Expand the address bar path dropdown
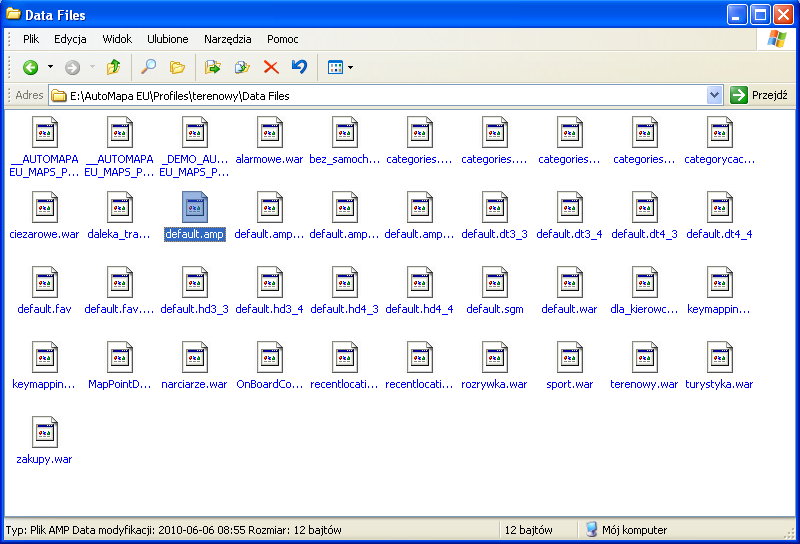 point(714,95)
